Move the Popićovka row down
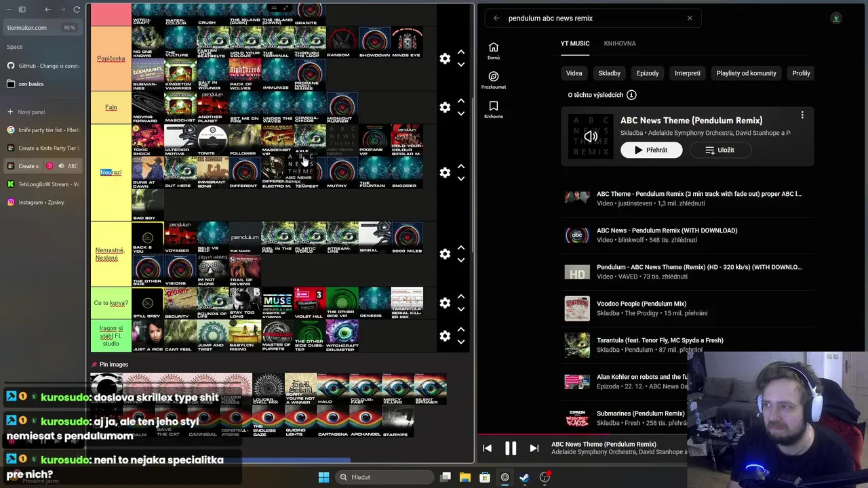The width and height of the screenshot is (868, 488). pos(461,64)
